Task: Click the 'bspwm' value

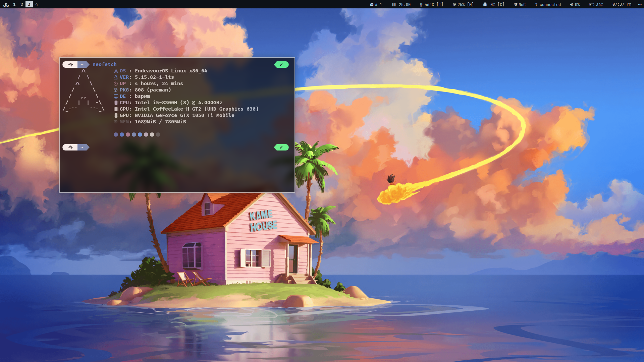Action: [x=142, y=96]
